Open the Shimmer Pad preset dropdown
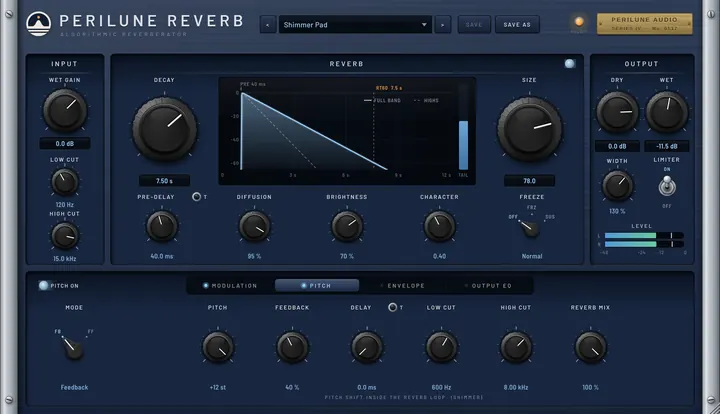Screen dimensions: 720x414 355,25
